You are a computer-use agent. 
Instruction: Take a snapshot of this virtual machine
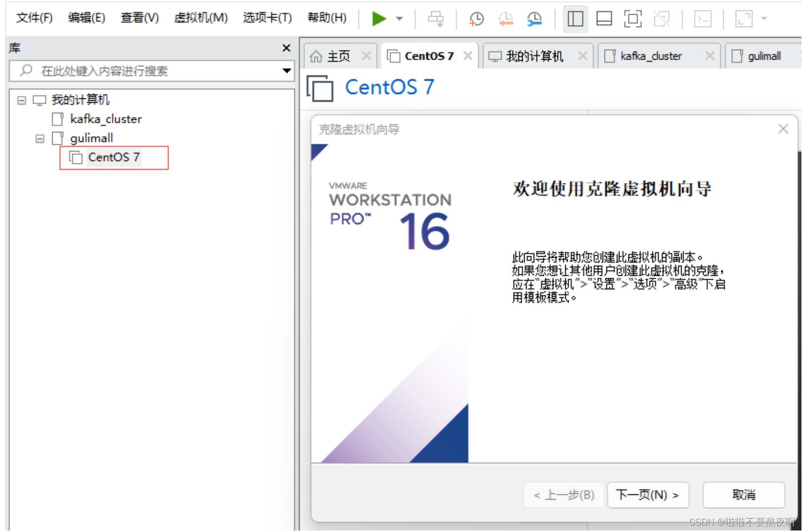(x=476, y=19)
